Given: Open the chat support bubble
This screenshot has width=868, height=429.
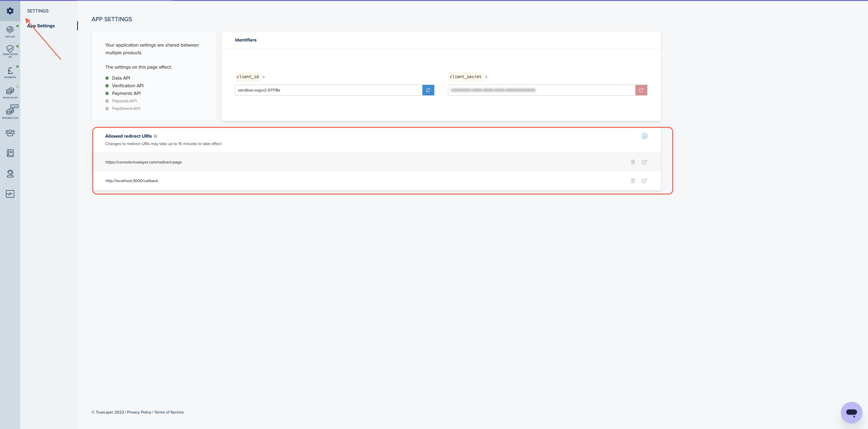Looking at the screenshot, I should coord(851,412).
